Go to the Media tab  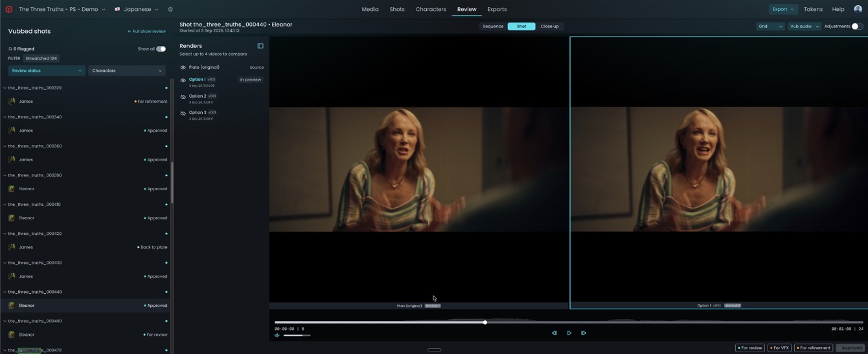tap(370, 9)
